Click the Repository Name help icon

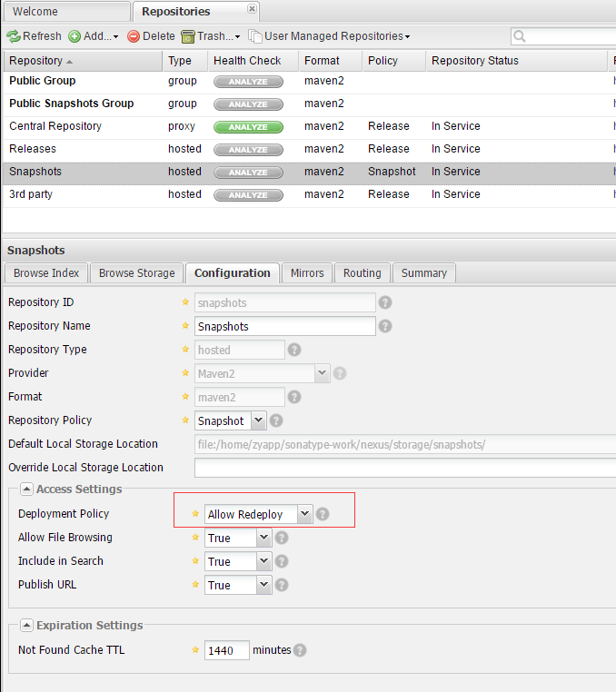385,326
